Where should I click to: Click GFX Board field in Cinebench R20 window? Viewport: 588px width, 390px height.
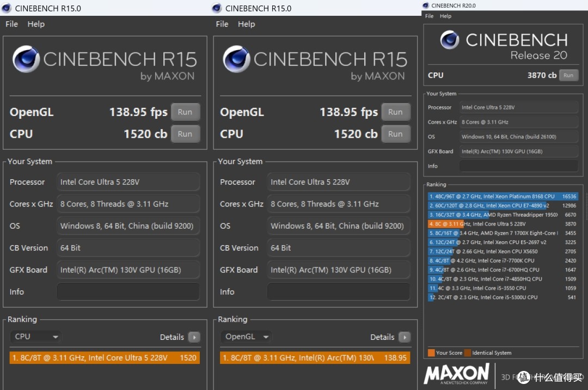519,151
